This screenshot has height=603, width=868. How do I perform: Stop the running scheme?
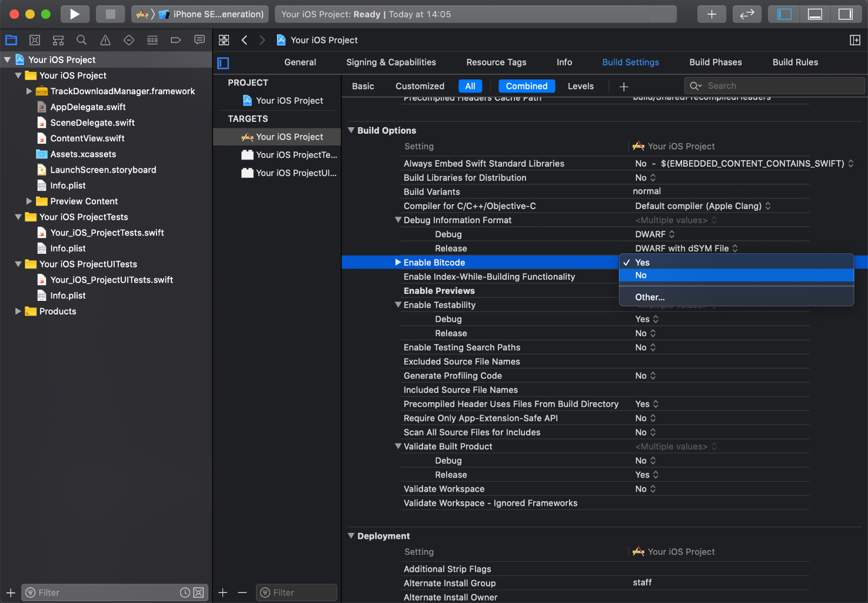tap(110, 14)
